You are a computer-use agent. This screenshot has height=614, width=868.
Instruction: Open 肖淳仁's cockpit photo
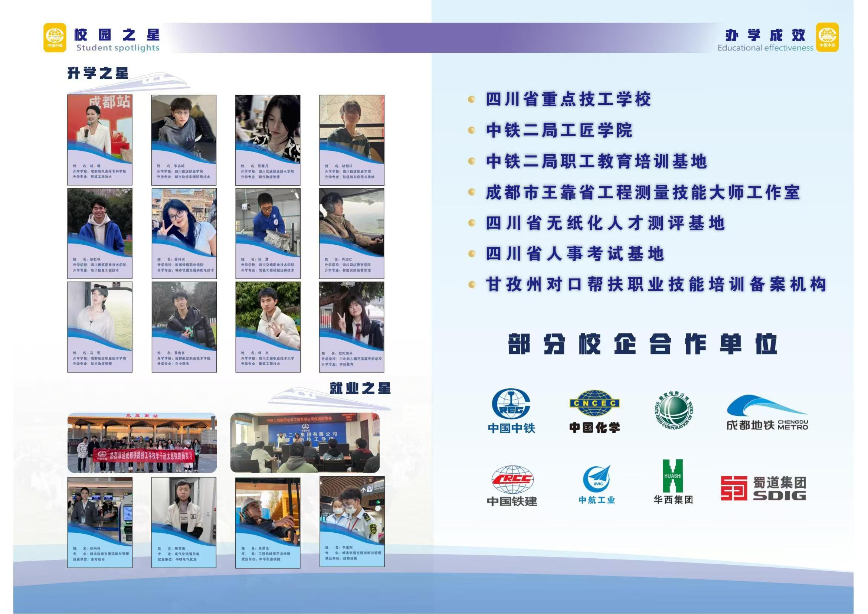pos(351,222)
